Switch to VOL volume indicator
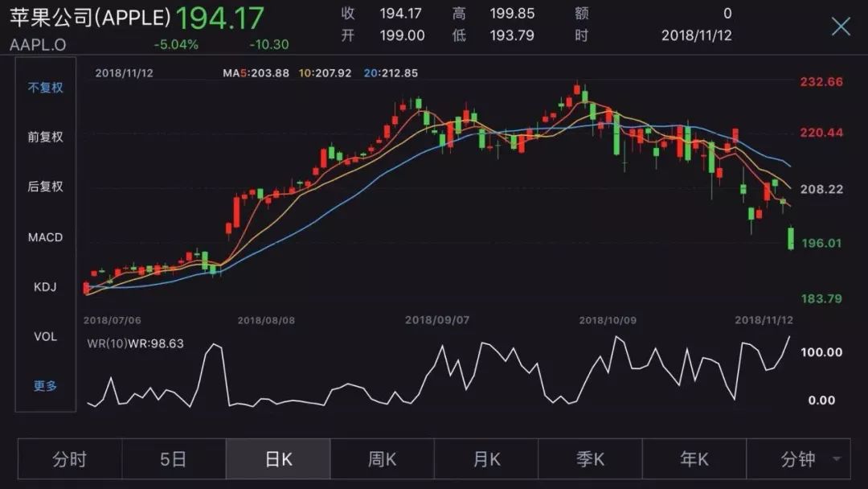 45,336
